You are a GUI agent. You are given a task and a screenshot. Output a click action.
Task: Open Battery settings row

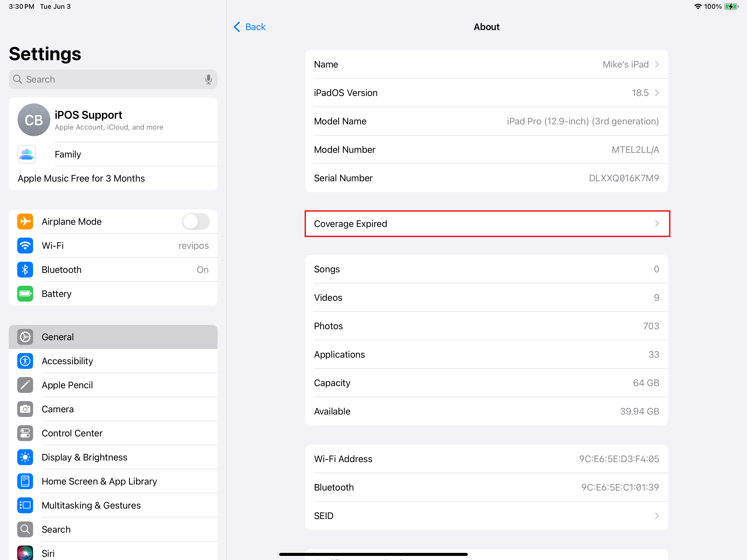[x=113, y=293]
